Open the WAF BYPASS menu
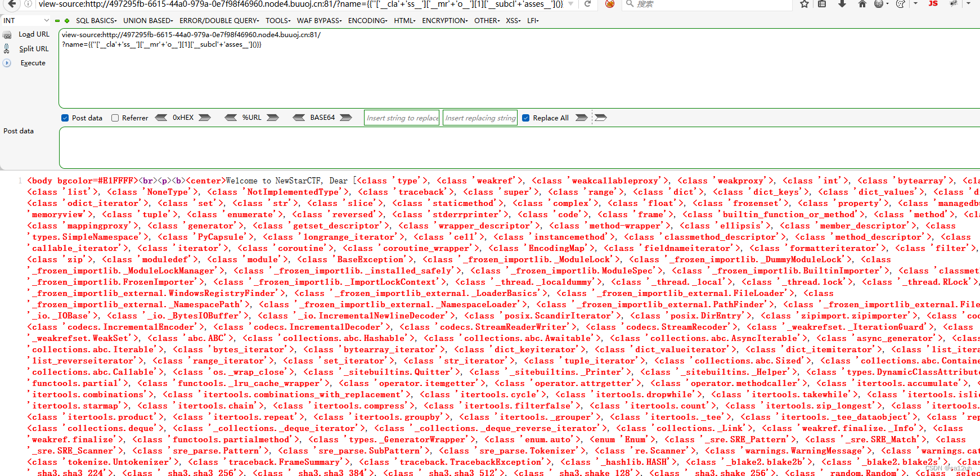Screen dimensions: 980x476 [319, 21]
